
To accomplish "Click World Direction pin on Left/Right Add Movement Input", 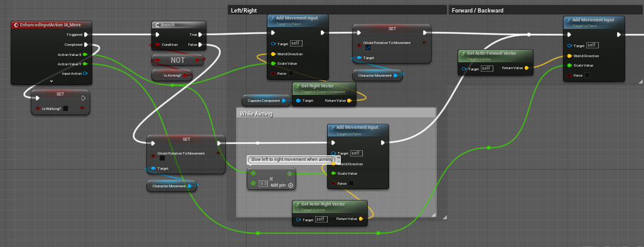I will pyautogui.click(x=273, y=54).
